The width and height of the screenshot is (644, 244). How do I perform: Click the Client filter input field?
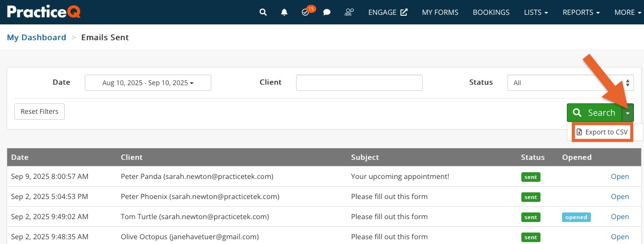coord(359,83)
